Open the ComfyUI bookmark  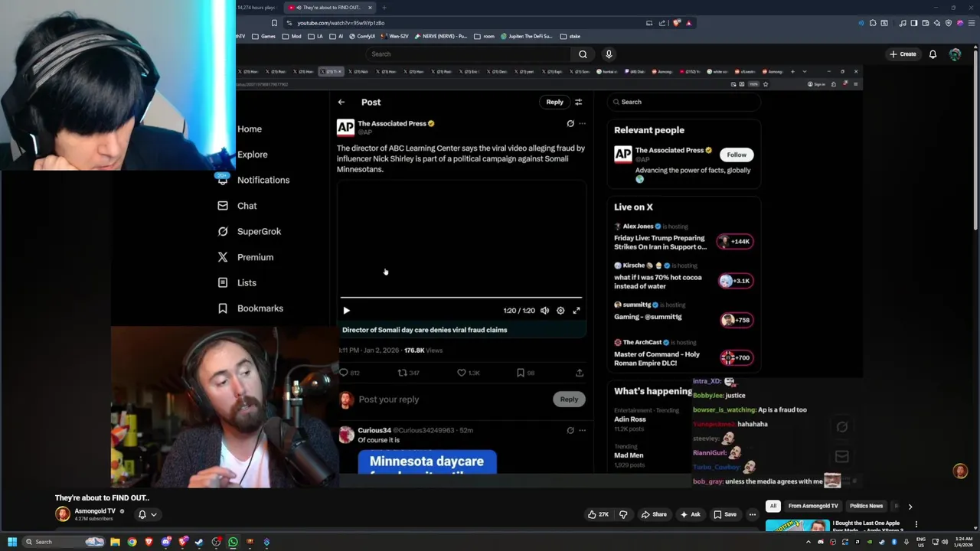pos(361,36)
